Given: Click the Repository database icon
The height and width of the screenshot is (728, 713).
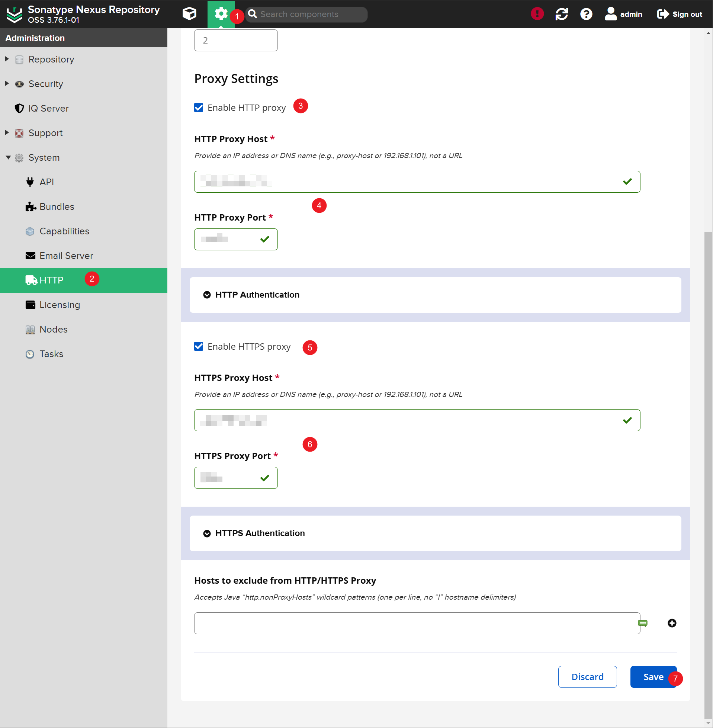Looking at the screenshot, I should coord(19,60).
